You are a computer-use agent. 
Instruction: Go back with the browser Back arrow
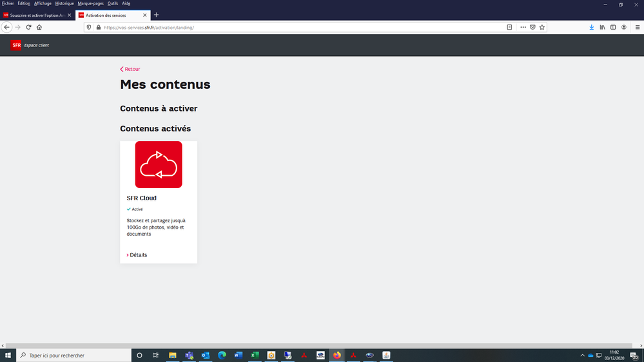(6, 27)
